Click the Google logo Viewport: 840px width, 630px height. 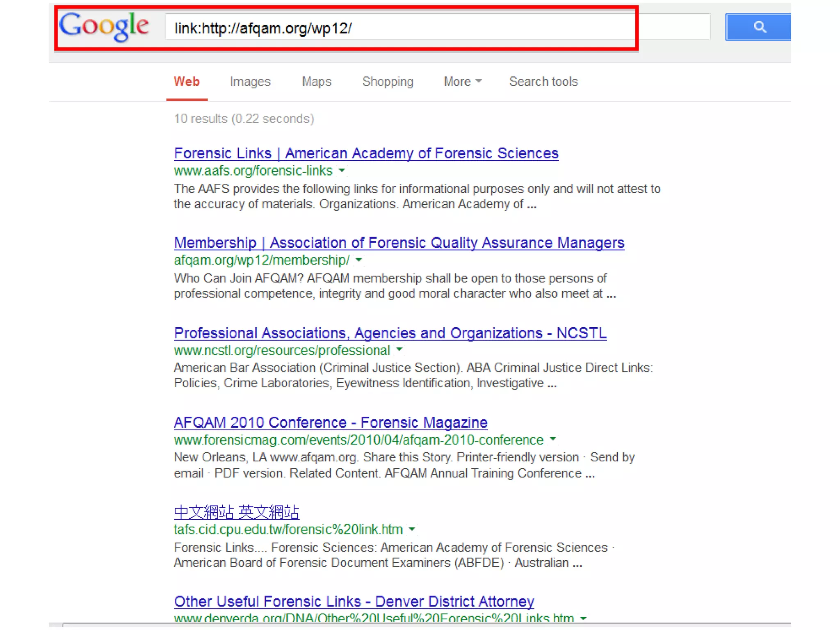tap(104, 27)
